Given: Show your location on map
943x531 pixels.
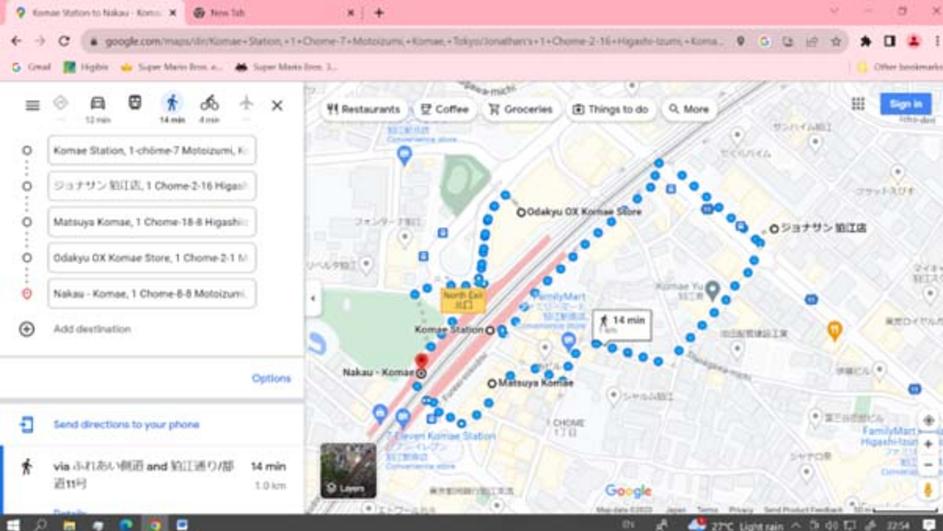Looking at the screenshot, I should [928, 420].
